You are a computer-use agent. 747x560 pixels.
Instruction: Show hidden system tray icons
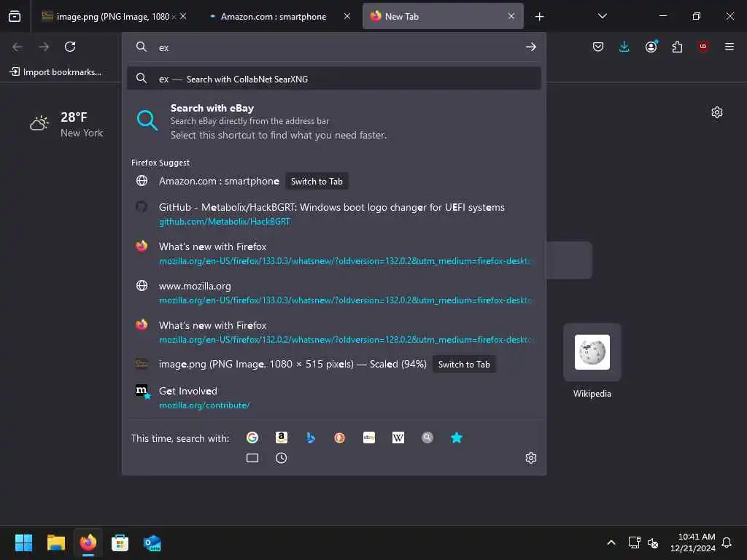pyautogui.click(x=611, y=542)
